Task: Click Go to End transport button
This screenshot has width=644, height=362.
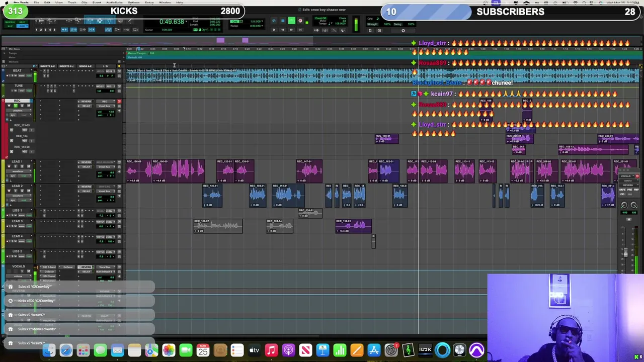Action: click(x=300, y=30)
